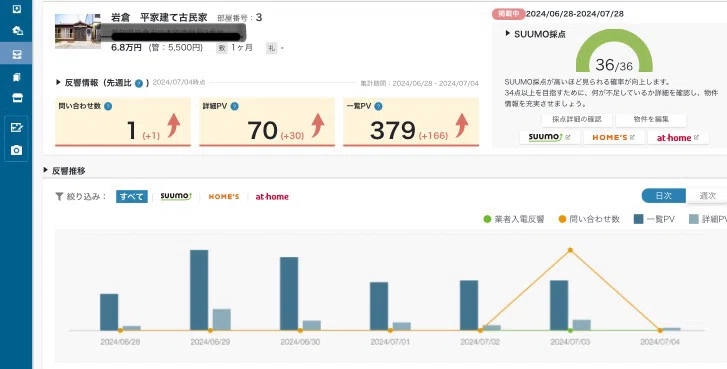Image resolution: width=727 pixels, height=369 pixels.
Task: Open the at home external link button
Action: click(x=678, y=137)
